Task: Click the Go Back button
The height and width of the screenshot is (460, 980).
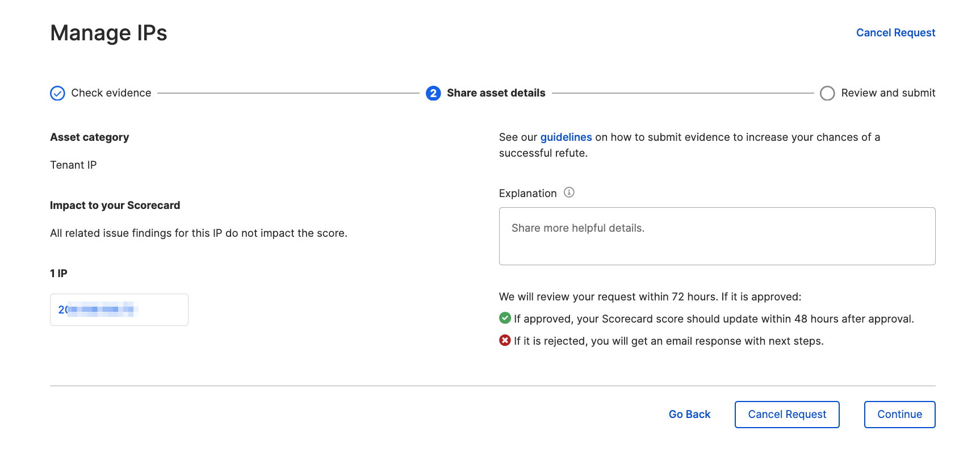Action: [x=689, y=415]
